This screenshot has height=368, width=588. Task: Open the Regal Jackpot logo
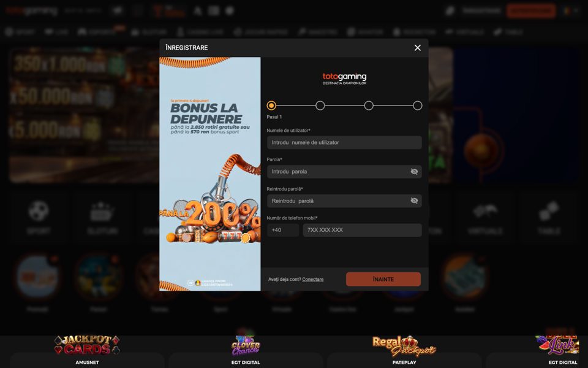pos(404,346)
